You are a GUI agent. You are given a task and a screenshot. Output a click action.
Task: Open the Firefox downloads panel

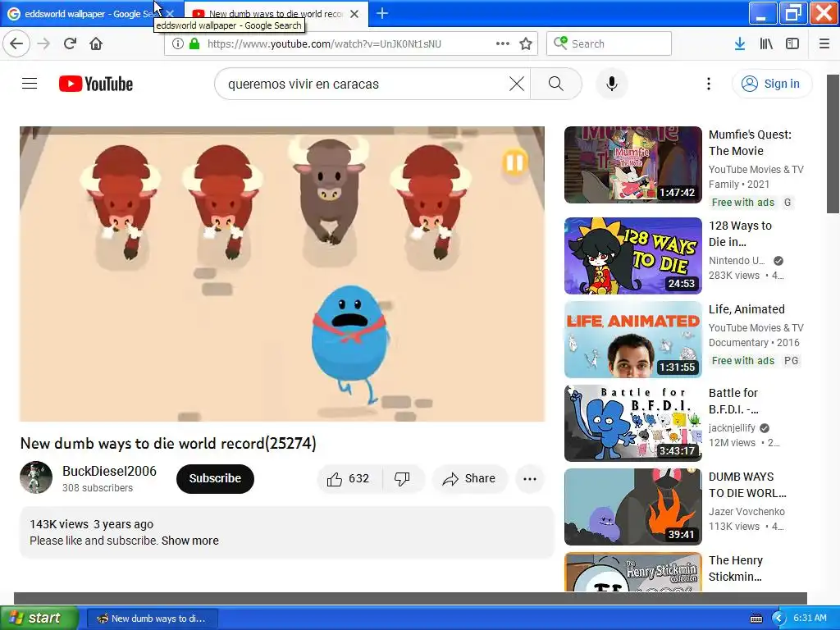[740, 43]
